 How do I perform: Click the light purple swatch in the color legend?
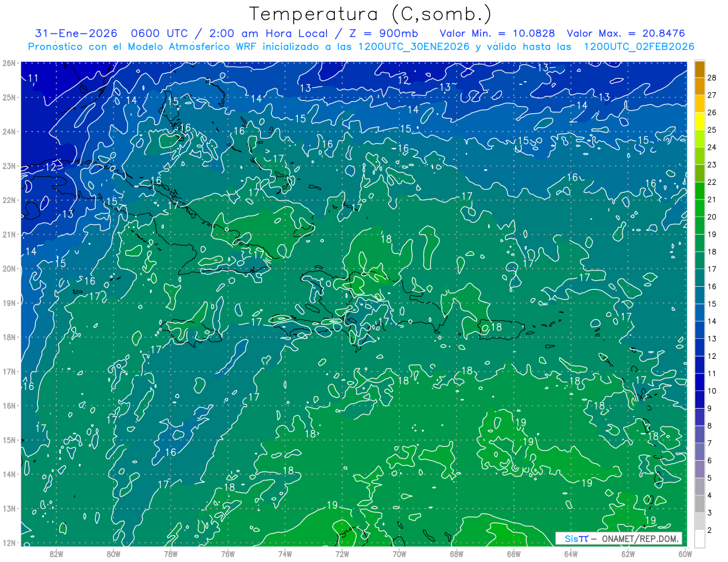pyautogui.click(x=699, y=469)
